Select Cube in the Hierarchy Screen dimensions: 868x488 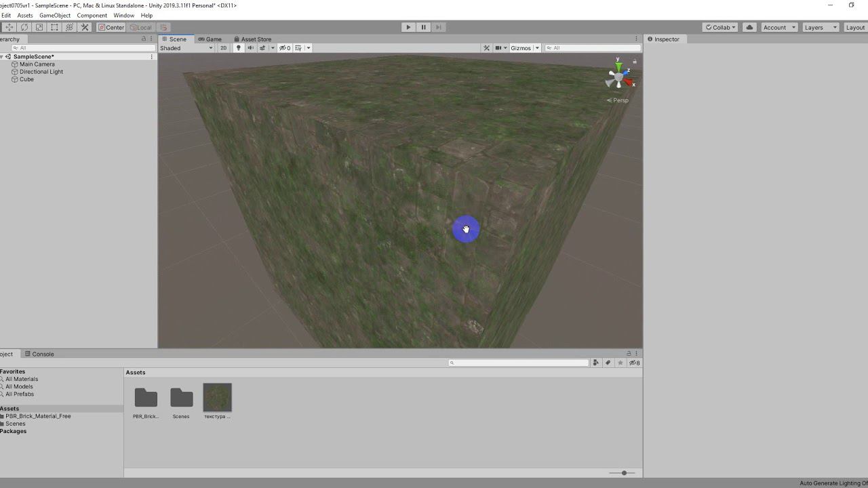26,79
